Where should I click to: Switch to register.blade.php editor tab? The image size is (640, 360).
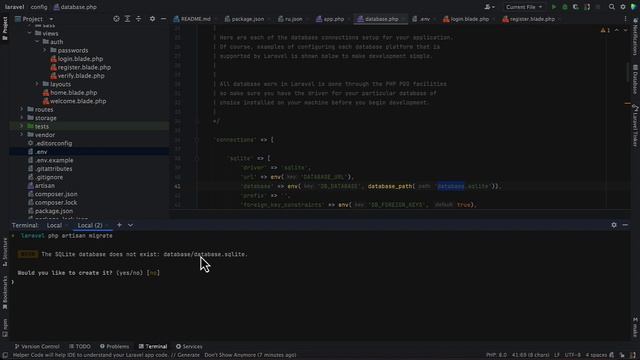[x=529, y=19]
